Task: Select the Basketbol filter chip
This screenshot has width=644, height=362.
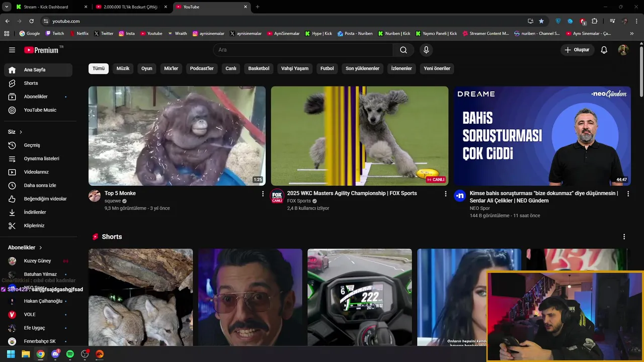Action: pos(259,68)
